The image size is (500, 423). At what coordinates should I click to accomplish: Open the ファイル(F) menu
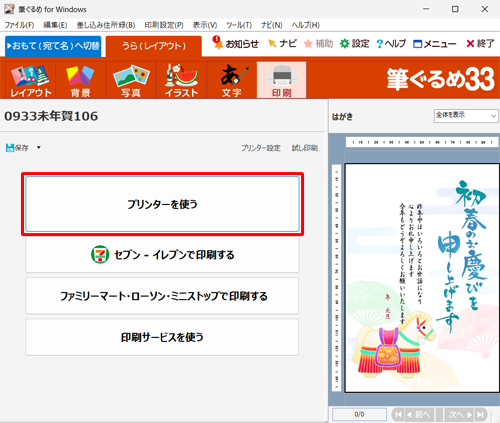(x=19, y=25)
